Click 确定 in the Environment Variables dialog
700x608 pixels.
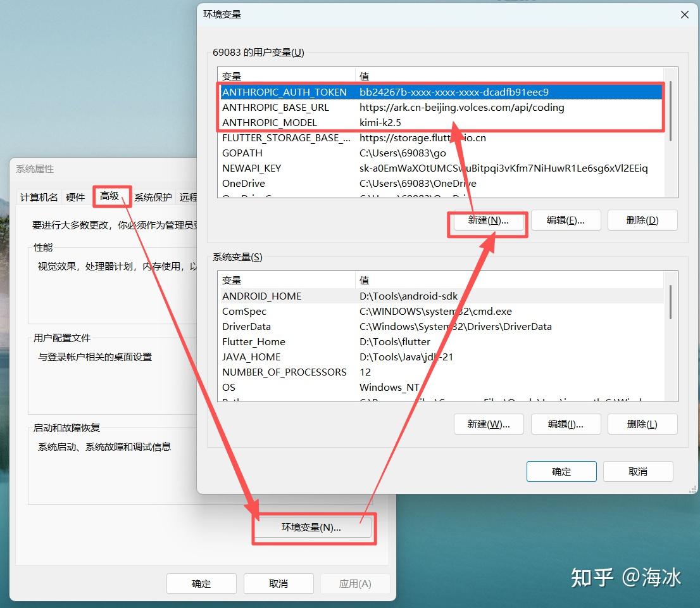pyautogui.click(x=561, y=471)
